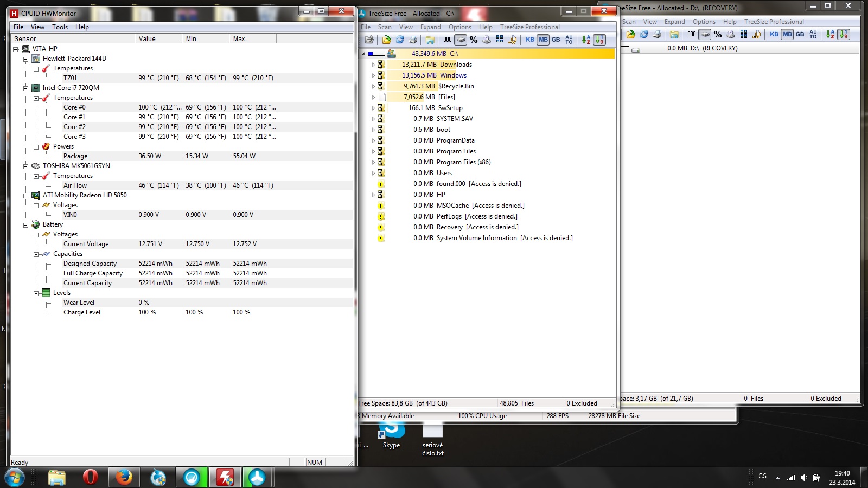The height and width of the screenshot is (488, 868).
Task: Click the Value column header in HWMonitor
Action: click(158, 39)
